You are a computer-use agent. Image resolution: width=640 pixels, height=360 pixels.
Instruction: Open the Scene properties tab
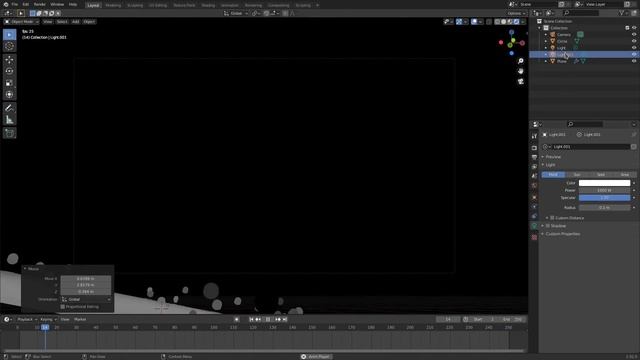(x=534, y=176)
